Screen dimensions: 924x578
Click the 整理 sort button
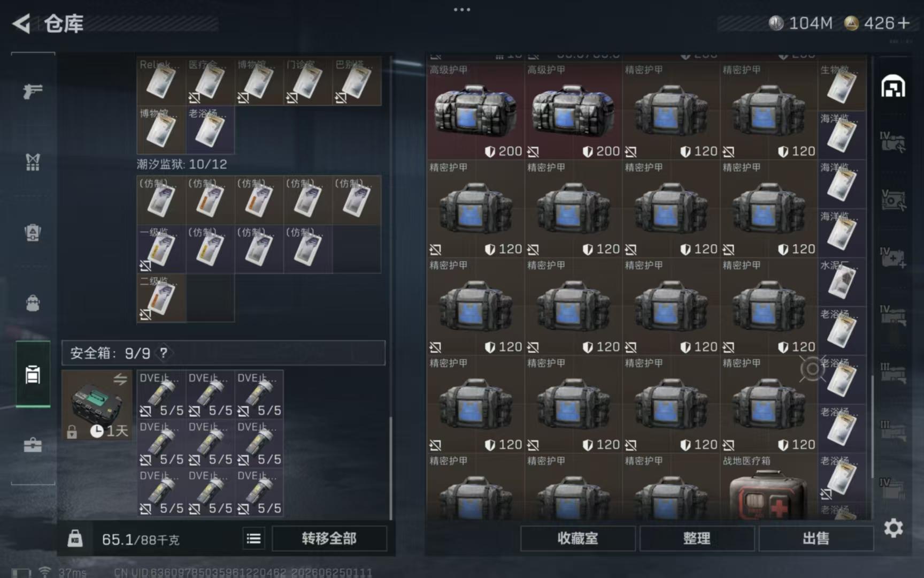696,538
